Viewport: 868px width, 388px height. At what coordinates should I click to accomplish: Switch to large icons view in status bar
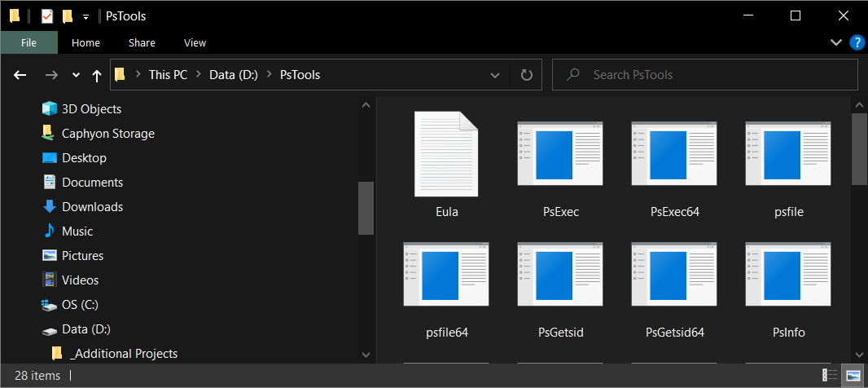(853, 375)
